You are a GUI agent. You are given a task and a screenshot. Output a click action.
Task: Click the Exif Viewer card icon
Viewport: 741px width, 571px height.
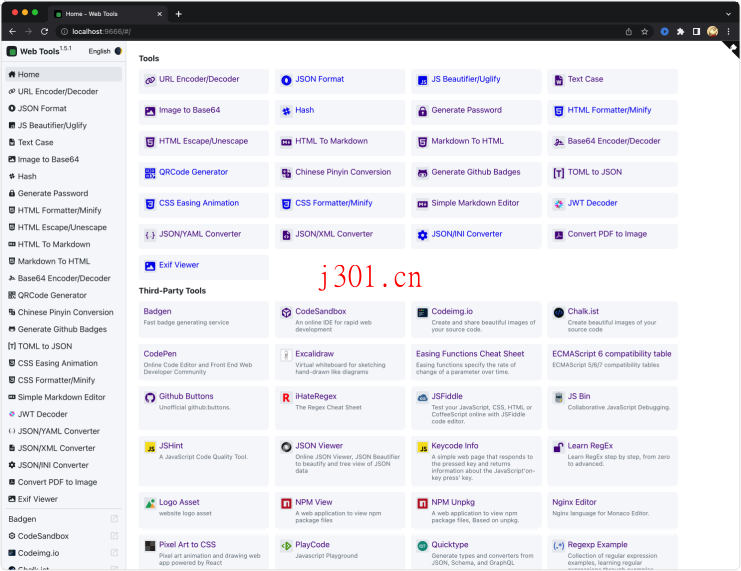point(150,266)
